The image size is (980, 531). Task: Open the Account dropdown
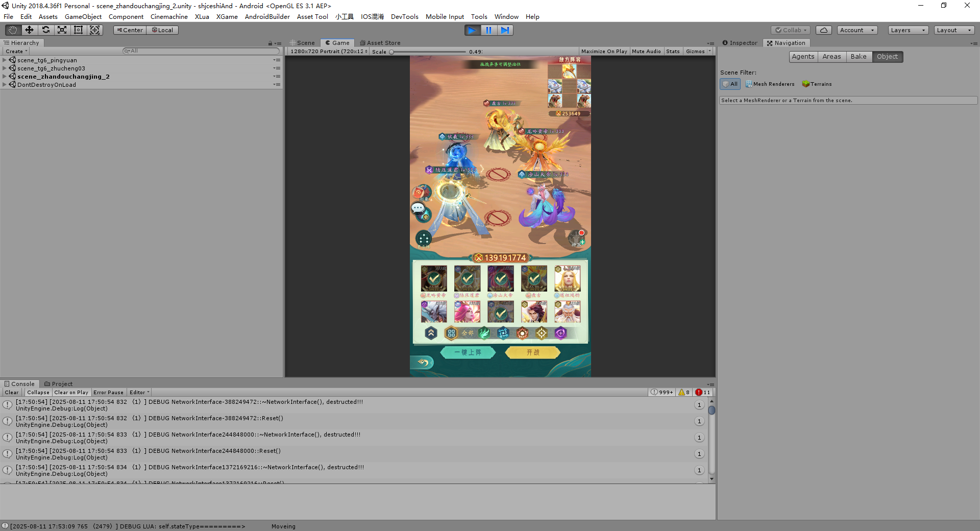tap(857, 30)
